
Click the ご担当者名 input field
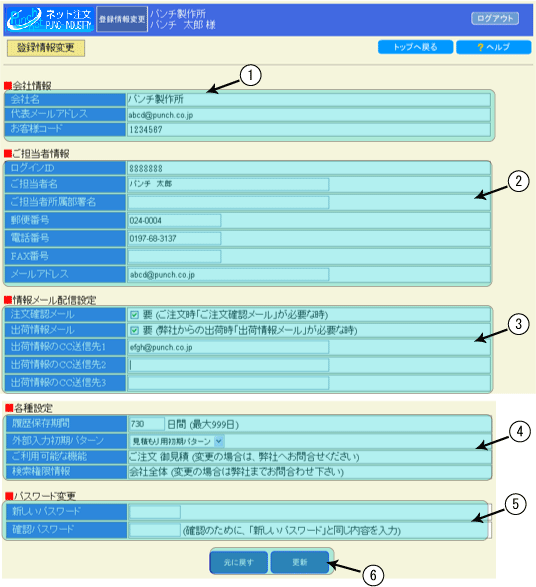[x=228, y=184]
